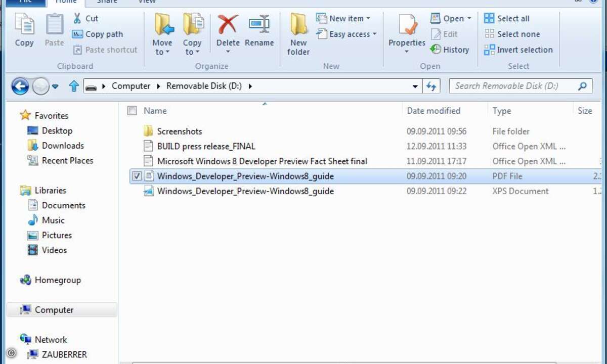Image resolution: width=607 pixels, height=364 pixels.
Task: Expand Delete options dropdown arrow
Action: click(228, 52)
